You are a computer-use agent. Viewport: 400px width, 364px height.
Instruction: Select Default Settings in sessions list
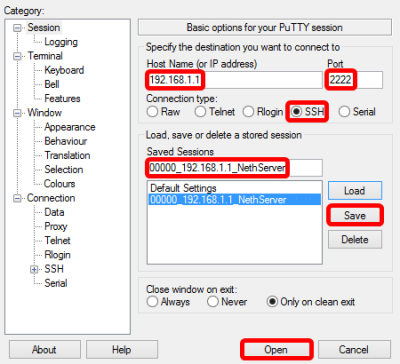click(x=234, y=188)
